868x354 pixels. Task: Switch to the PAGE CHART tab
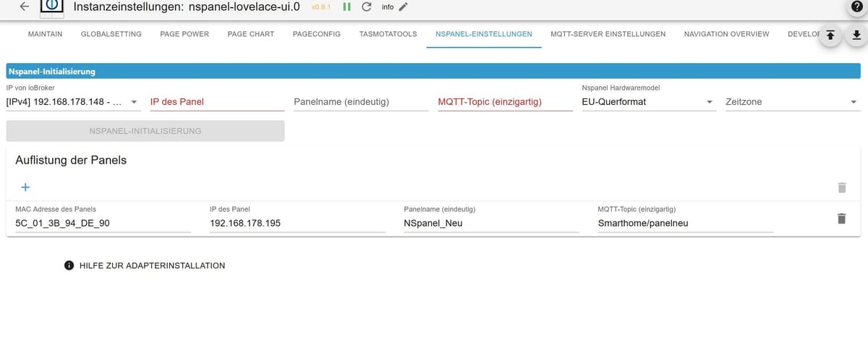point(251,34)
